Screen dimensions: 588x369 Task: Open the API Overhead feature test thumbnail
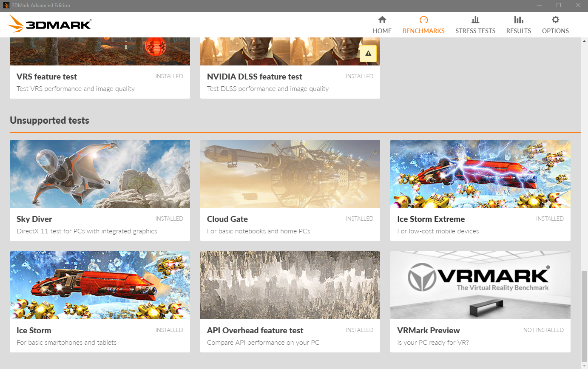click(x=290, y=285)
